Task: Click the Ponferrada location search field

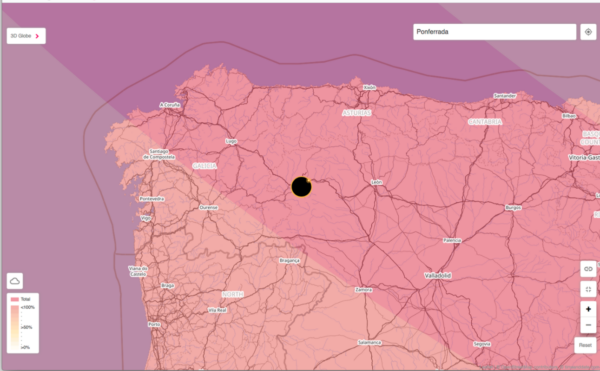Action: [494, 32]
